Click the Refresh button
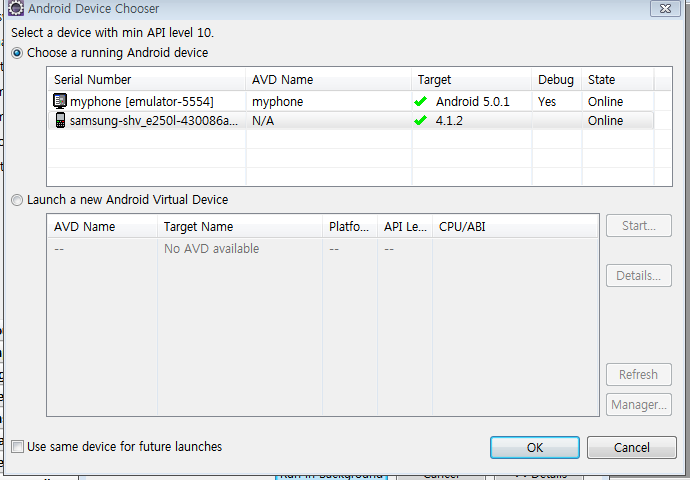Screen dimensions: 690x480 tap(639, 374)
